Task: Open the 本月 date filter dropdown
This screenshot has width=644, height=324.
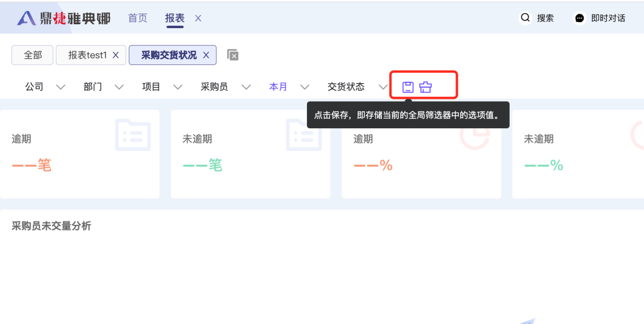Action: [x=304, y=87]
